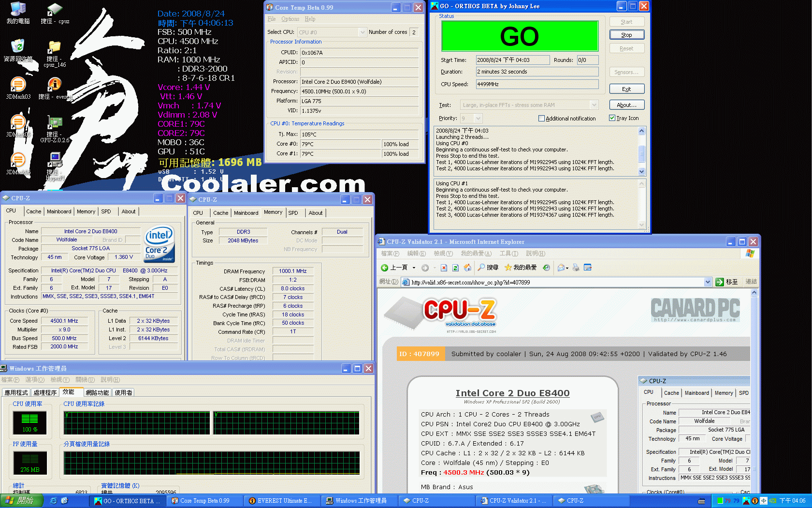Switch to About tab in middle CPU-Z window
The width and height of the screenshot is (812, 508).
point(316,213)
